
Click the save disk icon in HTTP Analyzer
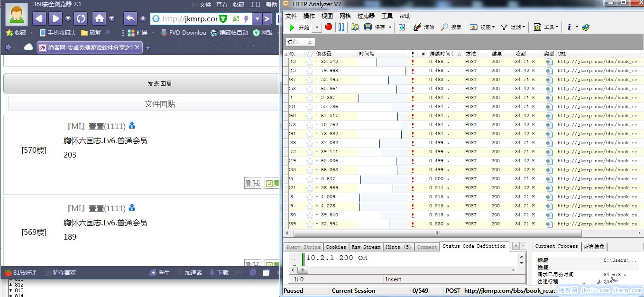[368, 27]
